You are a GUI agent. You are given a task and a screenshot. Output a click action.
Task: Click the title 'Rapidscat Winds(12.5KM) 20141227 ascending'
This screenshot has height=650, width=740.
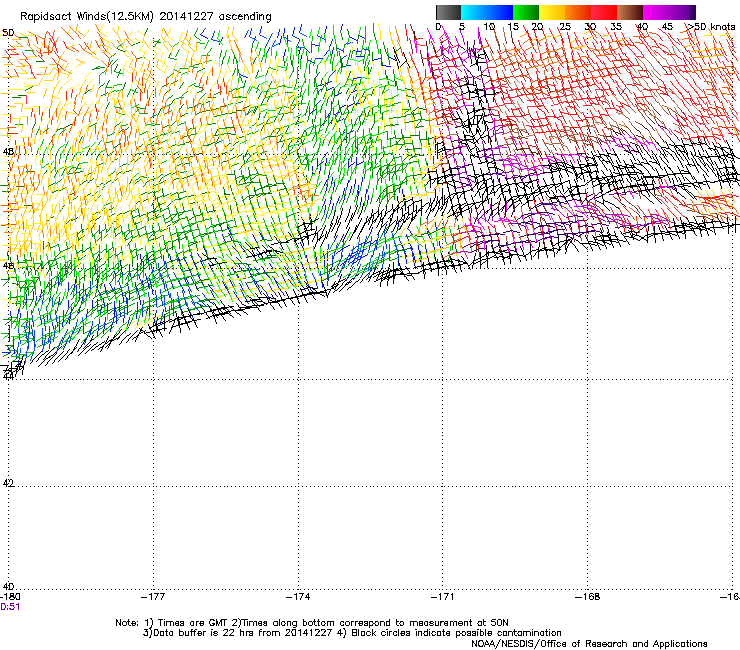coord(146,17)
